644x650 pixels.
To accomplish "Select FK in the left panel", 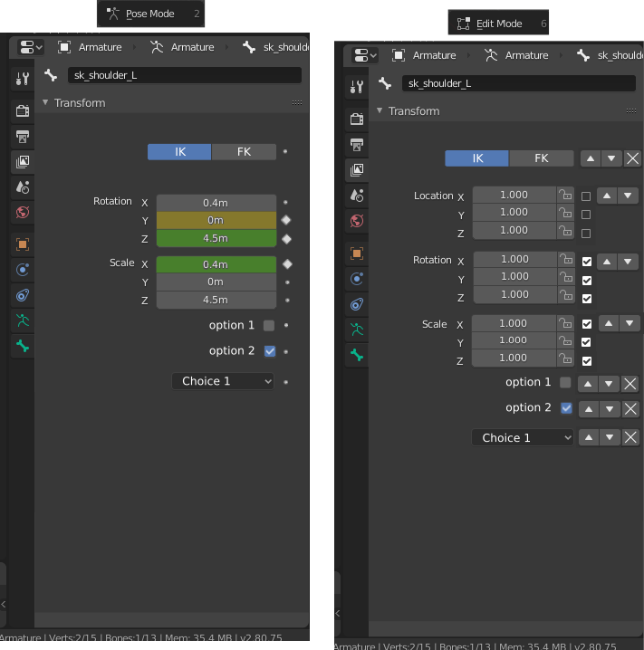I will 244,152.
